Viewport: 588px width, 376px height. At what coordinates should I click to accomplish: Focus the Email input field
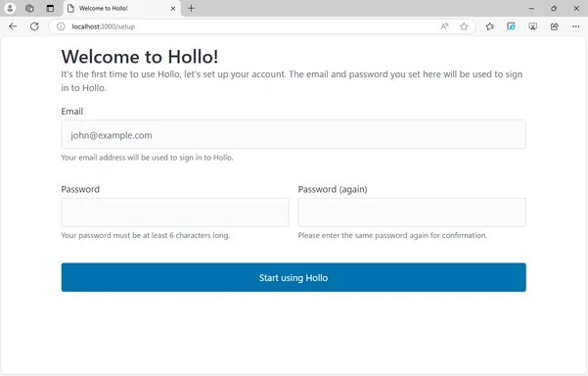(294, 134)
